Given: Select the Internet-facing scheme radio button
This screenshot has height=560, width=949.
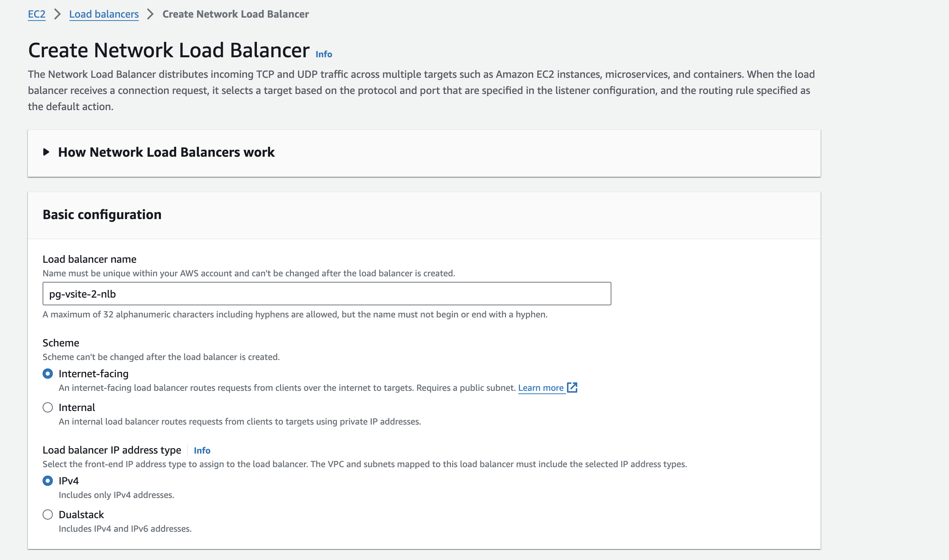Looking at the screenshot, I should coord(48,374).
